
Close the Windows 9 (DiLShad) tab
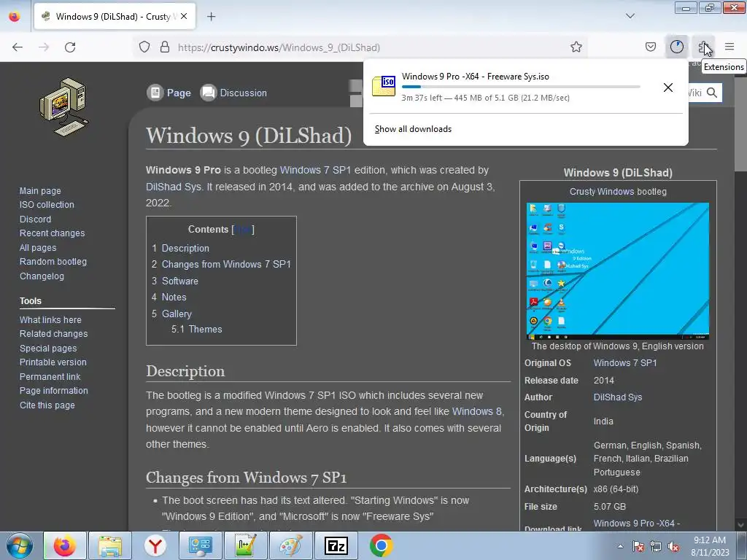tap(184, 16)
